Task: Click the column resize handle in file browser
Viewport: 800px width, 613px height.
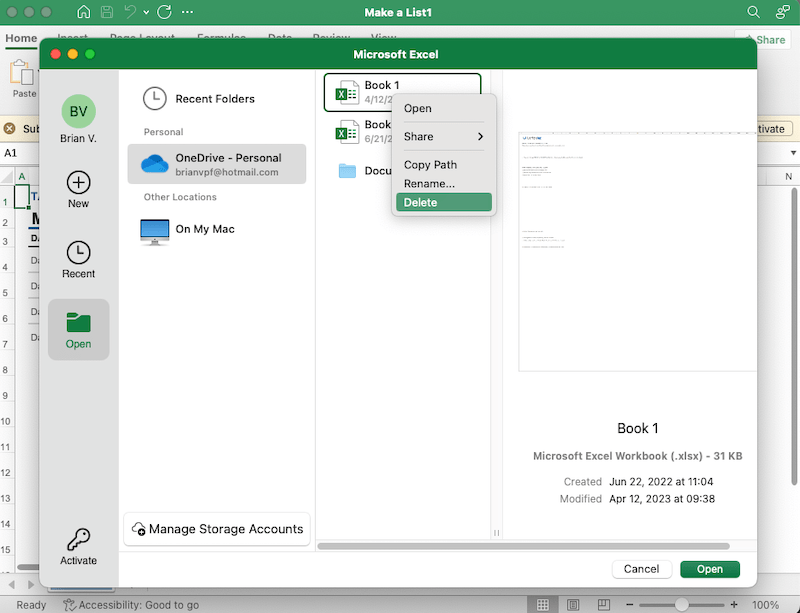Action: [496, 533]
